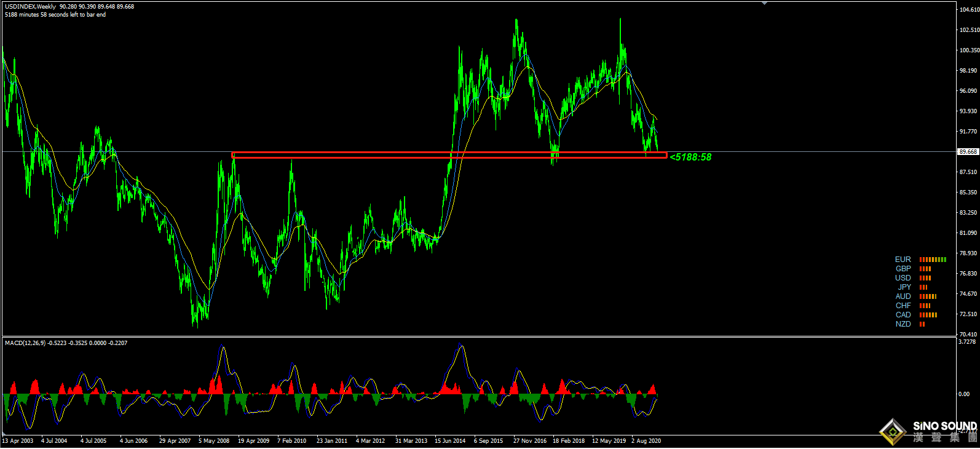Click the EUR currency strength bars
Image resolution: width=980 pixels, height=449 pixels.
pyautogui.click(x=933, y=260)
